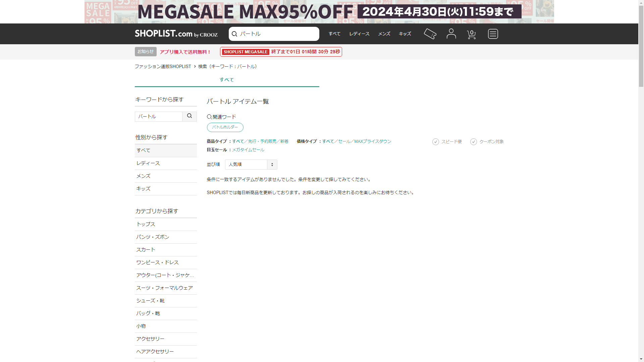Click the header search field
The width and height of the screenshot is (644, 362).
click(274, 34)
